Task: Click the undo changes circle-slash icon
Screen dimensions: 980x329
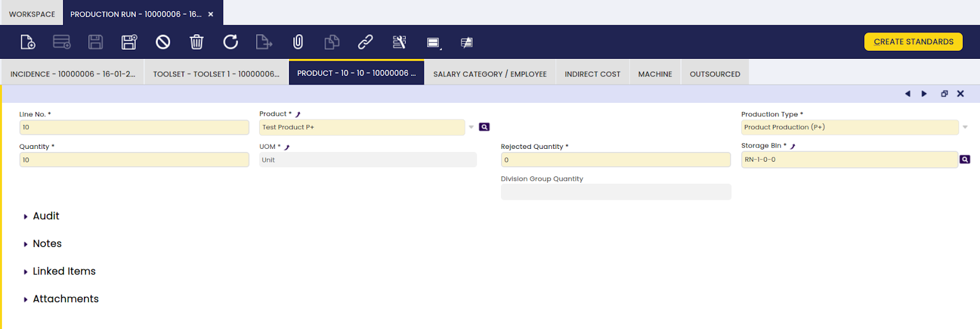Action: 163,42
